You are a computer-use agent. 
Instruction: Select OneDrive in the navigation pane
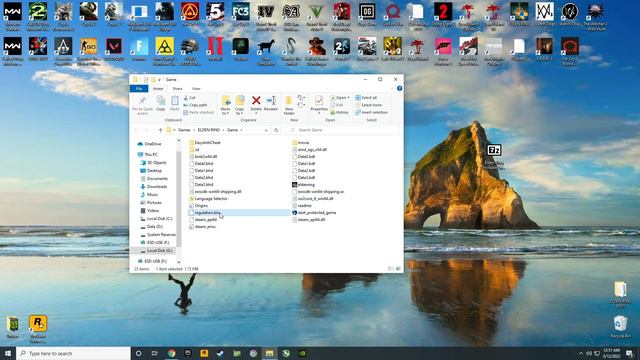click(x=149, y=144)
